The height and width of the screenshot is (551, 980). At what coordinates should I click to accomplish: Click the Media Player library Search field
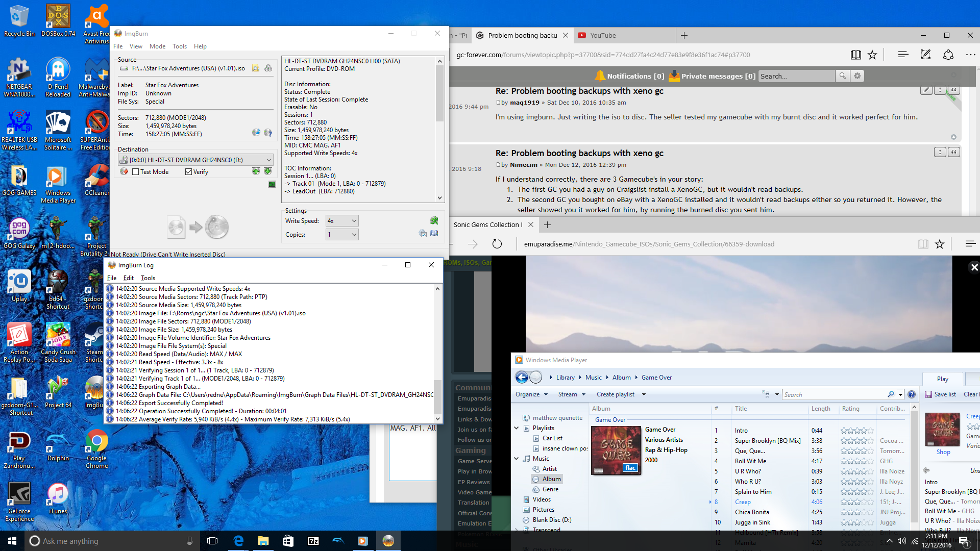[x=835, y=394]
